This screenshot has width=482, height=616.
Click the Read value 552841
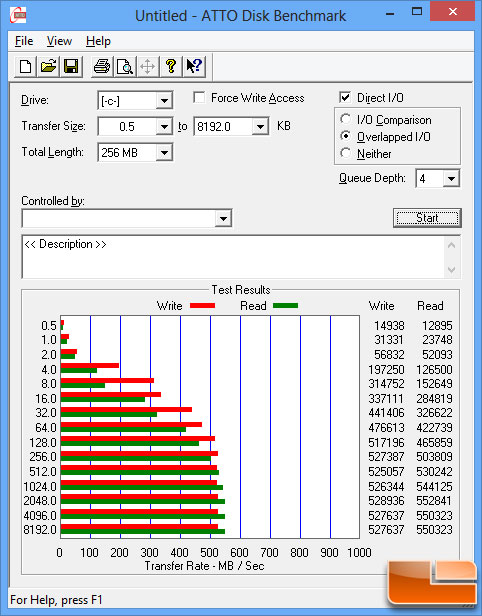coord(434,500)
